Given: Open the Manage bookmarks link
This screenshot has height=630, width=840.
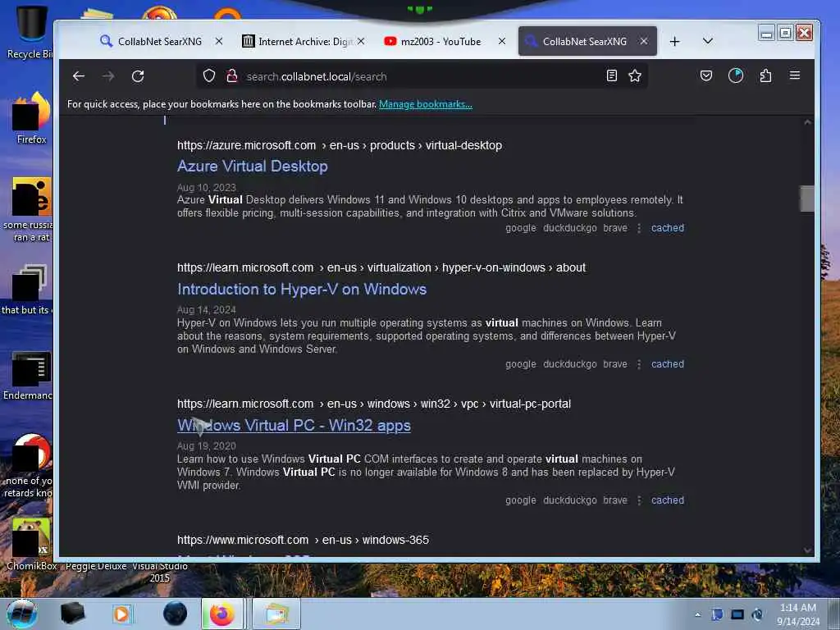Looking at the screenshot, I should click(426, 104).
